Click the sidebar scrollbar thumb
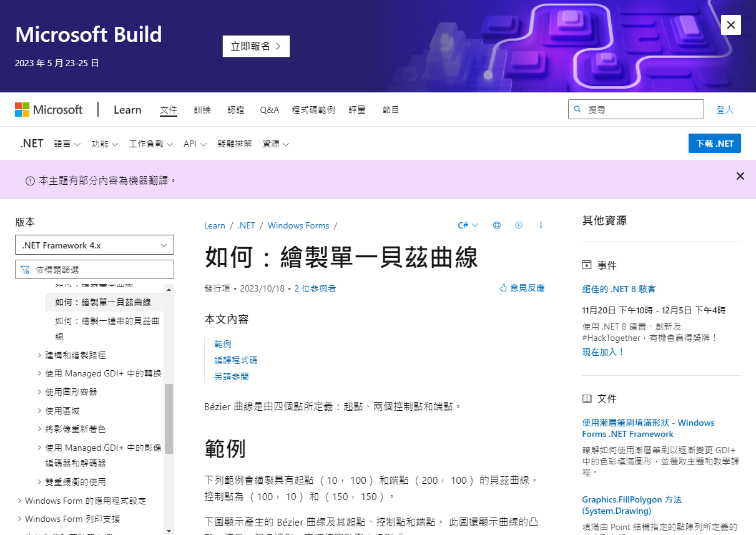The width and height of the screenshot is (756, 535). click(x=169, y=418)
